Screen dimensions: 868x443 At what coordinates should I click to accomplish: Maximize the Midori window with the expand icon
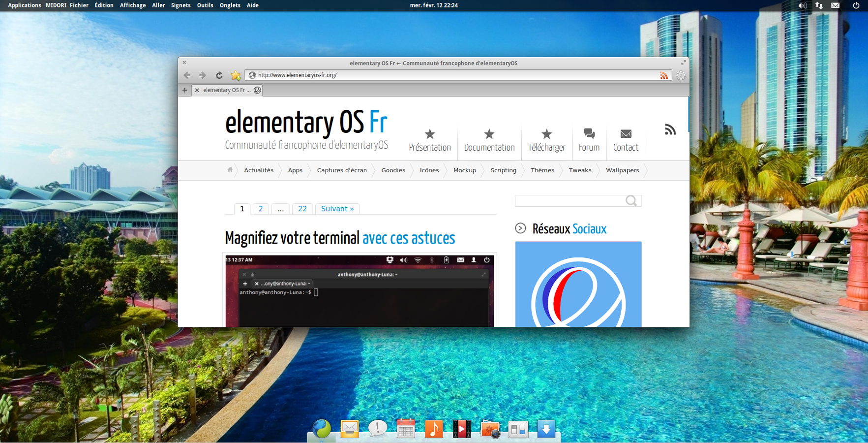click(684, 63)
